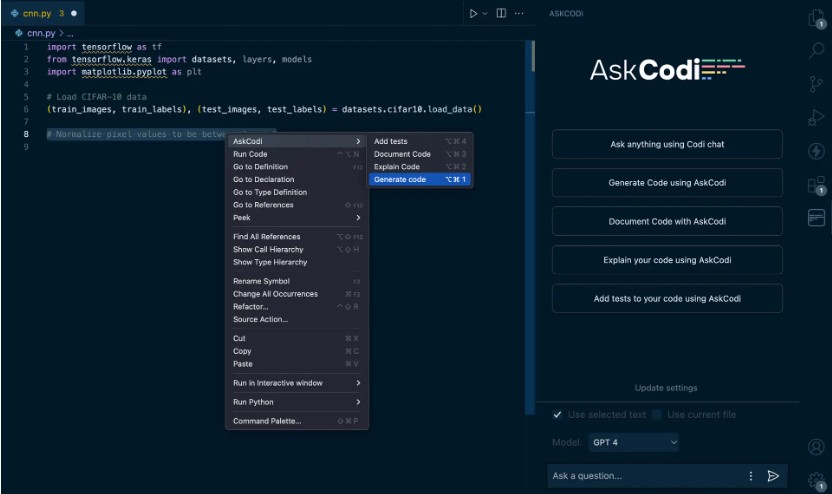Open the run options arrow beside play
Screen dimensions: 832x494
pyautogui.click(x=485, y=13)
